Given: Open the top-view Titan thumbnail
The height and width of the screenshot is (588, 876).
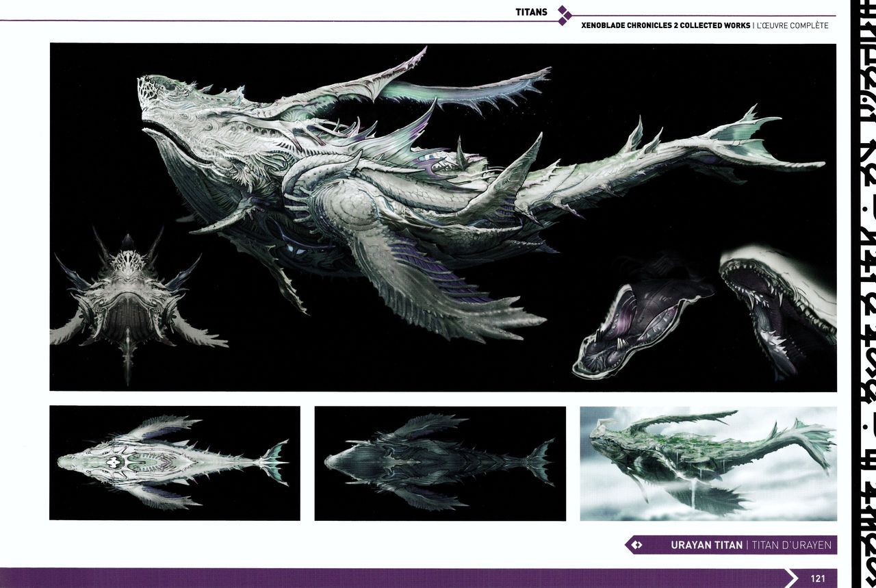Looking at the screenshot, I should pos(175,463).
